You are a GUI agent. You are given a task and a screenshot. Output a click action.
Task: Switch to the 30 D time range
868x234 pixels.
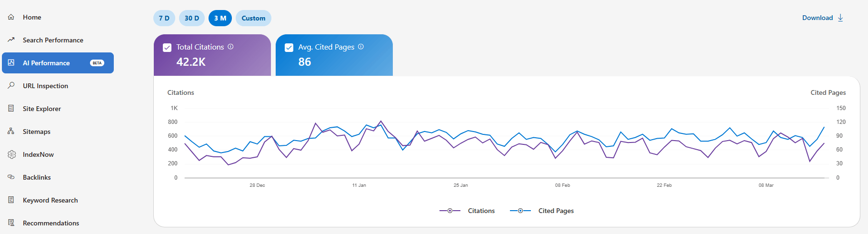tap(192, 18)
